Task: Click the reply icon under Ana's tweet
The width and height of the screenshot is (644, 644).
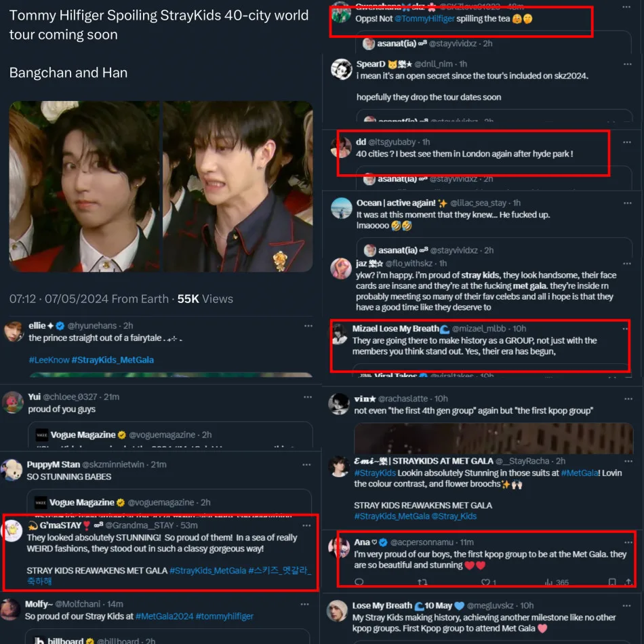Action: [359, 582]
